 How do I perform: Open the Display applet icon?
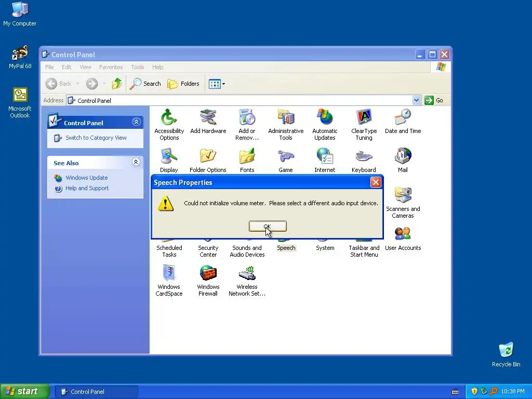pos(169,156)
